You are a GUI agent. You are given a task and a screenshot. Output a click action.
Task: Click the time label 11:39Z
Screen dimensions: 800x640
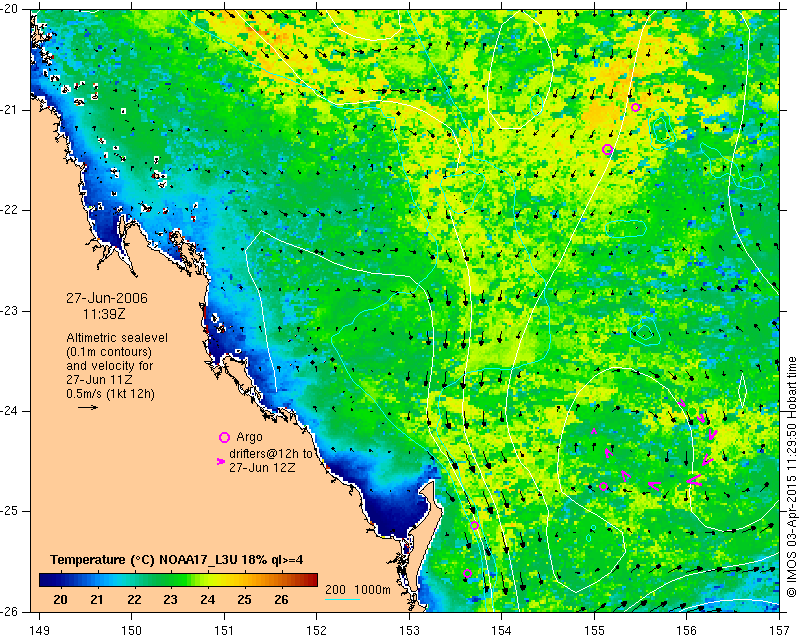pyautogui.click(x=104, y=314)
